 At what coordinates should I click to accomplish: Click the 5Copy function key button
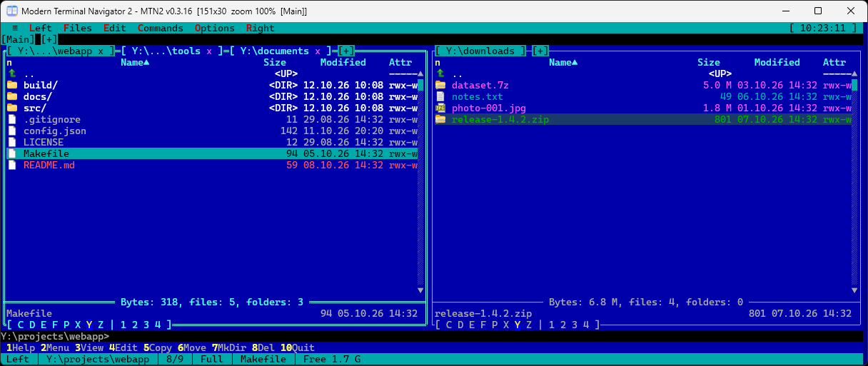click(x=158, y=347)
